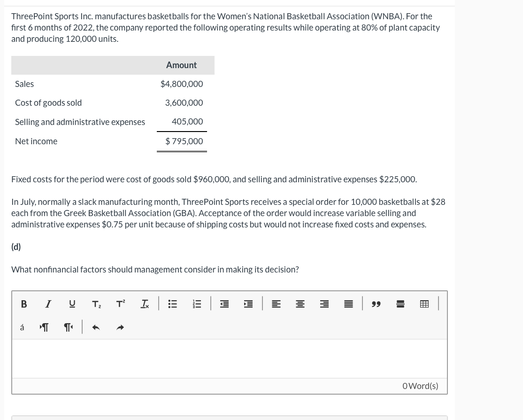
Task: Remove formatting with clear formatting icon
Action: point(145,304)
